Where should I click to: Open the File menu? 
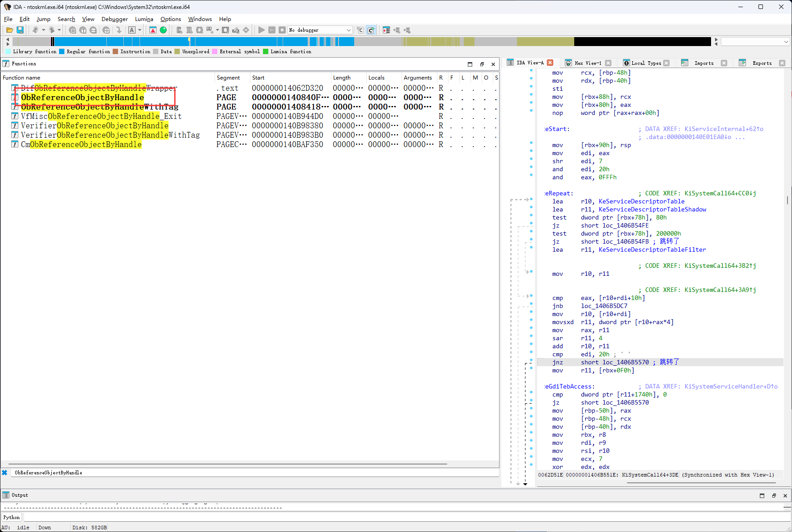[8, 19]
